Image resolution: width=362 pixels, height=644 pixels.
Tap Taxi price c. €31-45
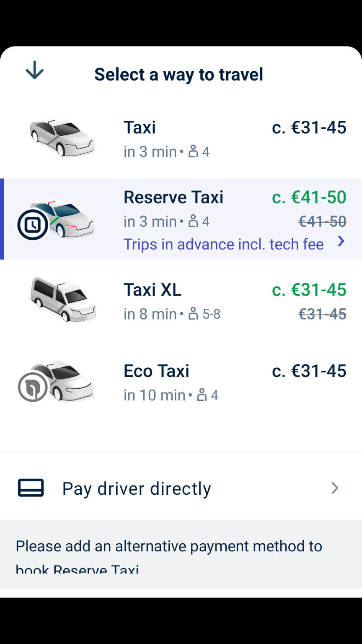309,127
